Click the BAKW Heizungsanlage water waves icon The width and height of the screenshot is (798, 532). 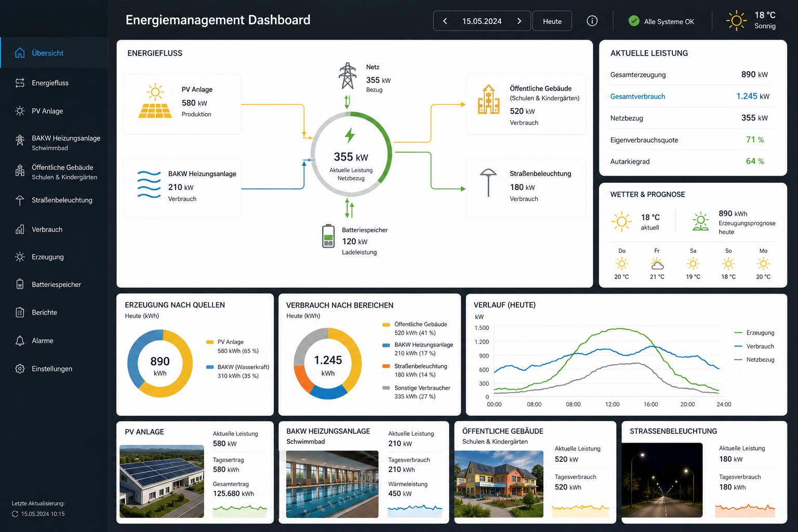click(149, 184)
